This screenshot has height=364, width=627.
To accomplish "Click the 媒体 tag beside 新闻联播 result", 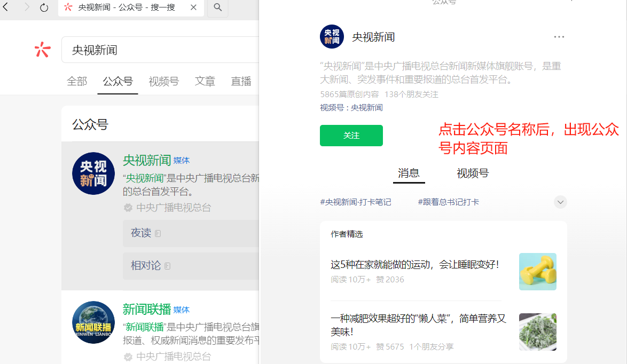I will click(182, 310).
